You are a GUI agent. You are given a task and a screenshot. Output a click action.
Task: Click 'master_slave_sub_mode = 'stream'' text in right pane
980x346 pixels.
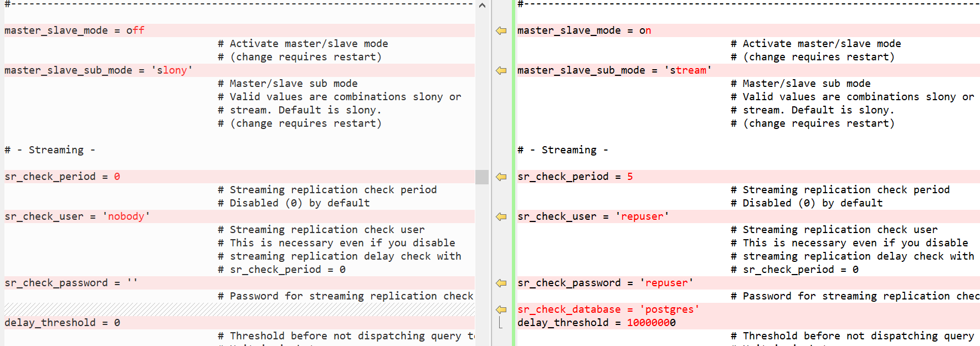point(614,70)
